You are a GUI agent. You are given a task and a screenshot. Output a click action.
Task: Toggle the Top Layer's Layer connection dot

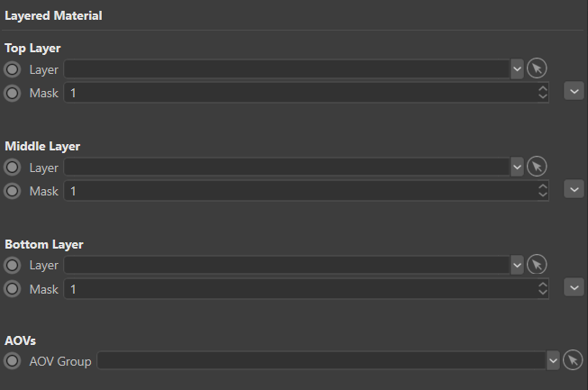coord(13,68)
